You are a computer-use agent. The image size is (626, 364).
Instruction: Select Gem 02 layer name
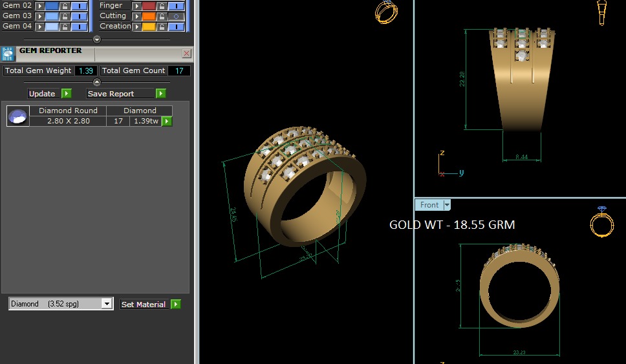17,6
